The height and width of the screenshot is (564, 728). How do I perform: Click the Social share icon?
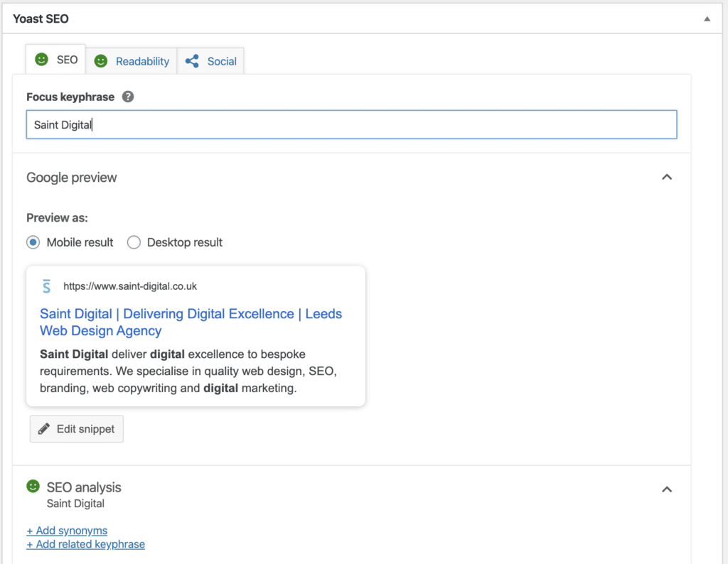192,61
